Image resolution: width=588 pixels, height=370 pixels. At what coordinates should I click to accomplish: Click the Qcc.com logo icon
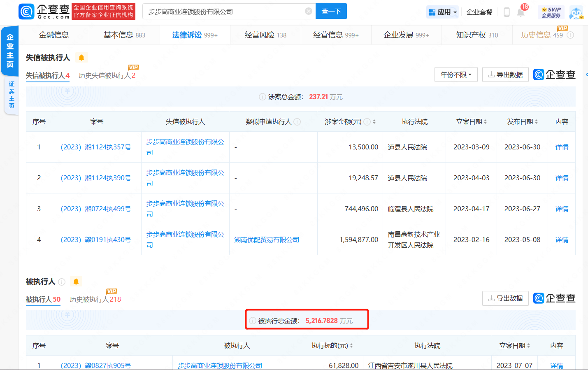[x=26, y=12]
